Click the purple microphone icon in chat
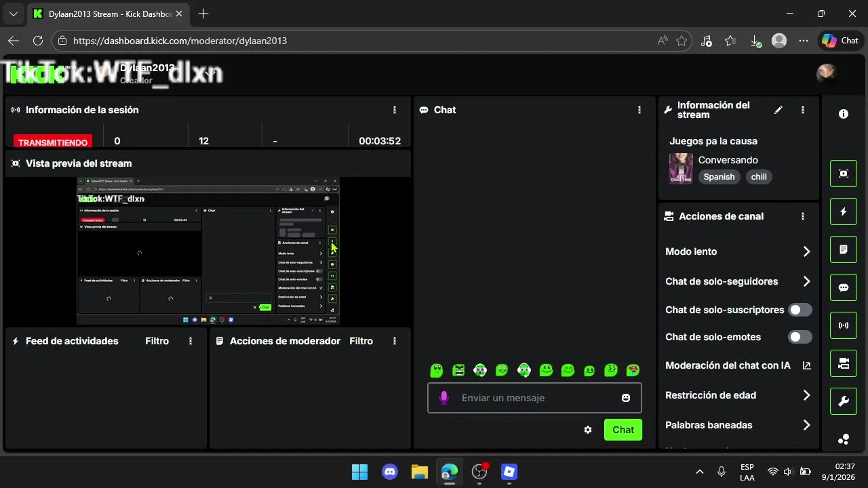 click(444, 398)
